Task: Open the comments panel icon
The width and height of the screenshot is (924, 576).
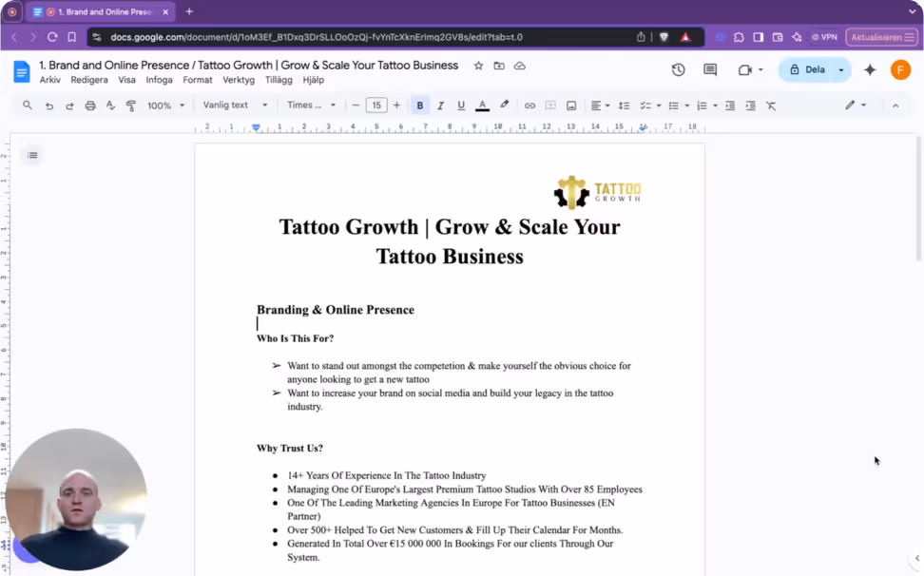Action: 710,70
